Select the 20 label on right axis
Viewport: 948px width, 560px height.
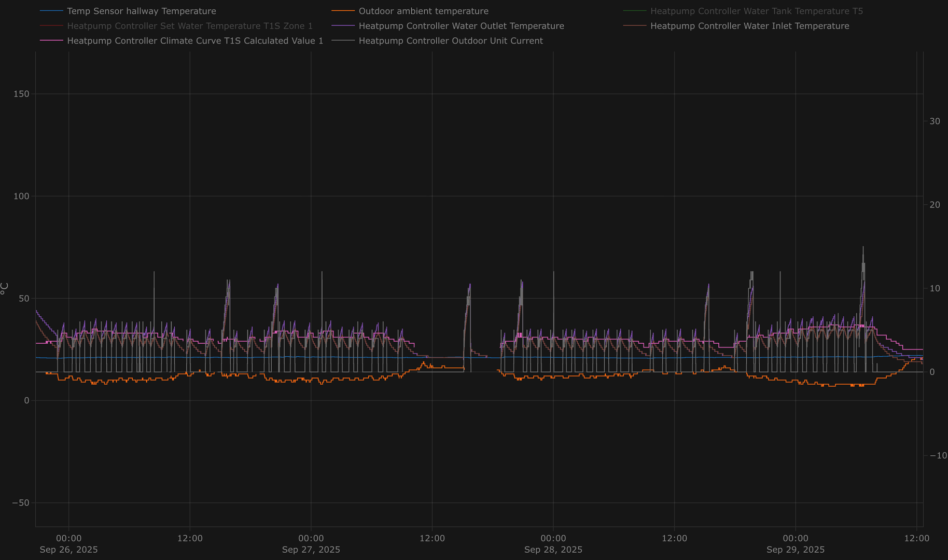935,205
